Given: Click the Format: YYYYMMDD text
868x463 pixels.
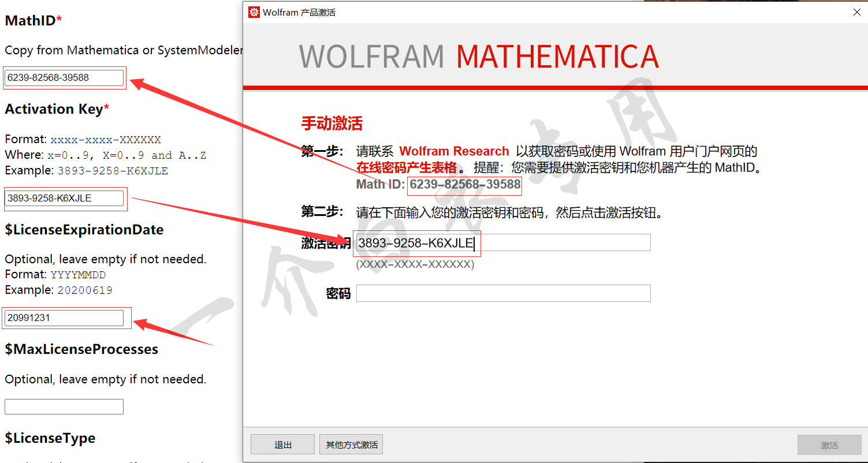Looking at the screenshot, I should 55,275.
